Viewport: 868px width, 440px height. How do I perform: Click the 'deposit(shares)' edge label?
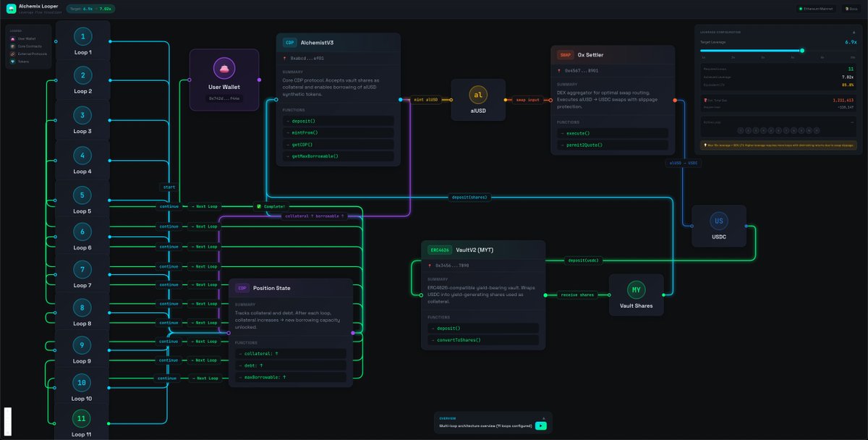tap(469, 197)
